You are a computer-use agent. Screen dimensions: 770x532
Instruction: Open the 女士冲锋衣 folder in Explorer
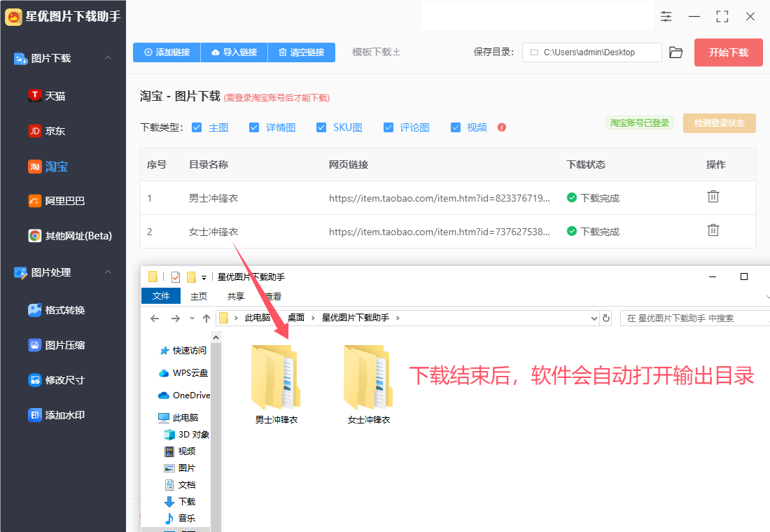click(x=369, y=384)
